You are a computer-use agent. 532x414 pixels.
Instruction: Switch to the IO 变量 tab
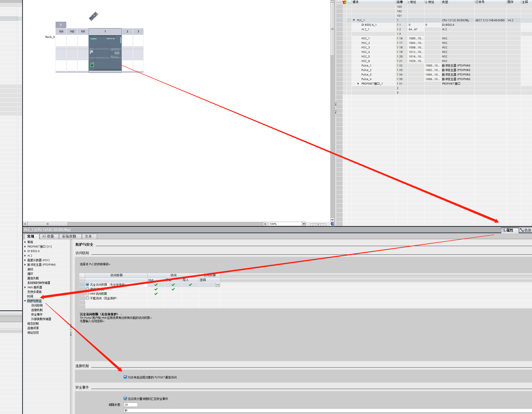click(x=49, y=236)
